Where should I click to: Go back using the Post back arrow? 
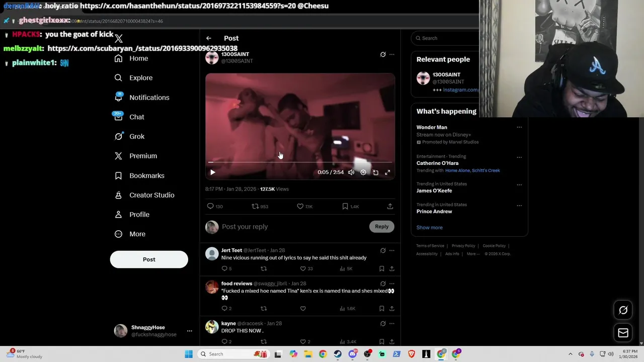click(209, 38)
